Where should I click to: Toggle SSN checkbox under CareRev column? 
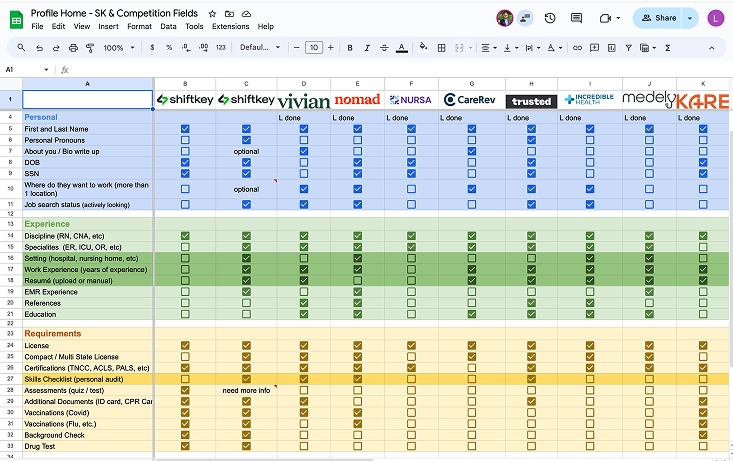(472, 173)
